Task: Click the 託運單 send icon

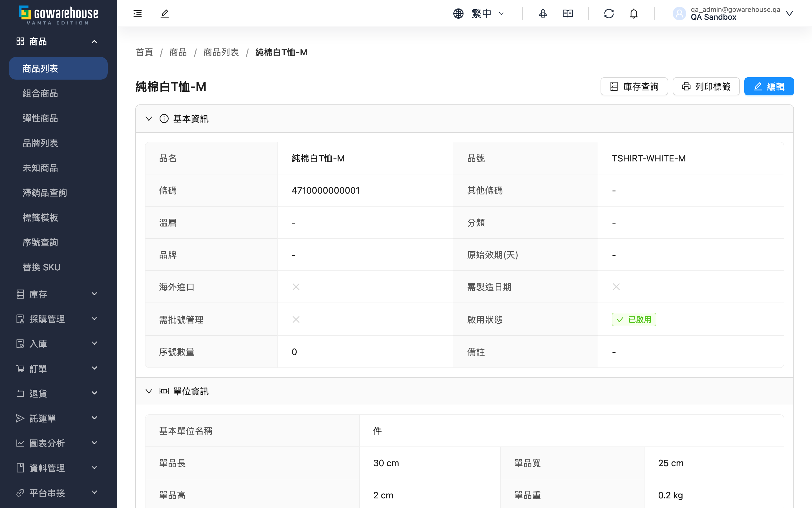Action: pyautogui.click(x=20, y=418)
